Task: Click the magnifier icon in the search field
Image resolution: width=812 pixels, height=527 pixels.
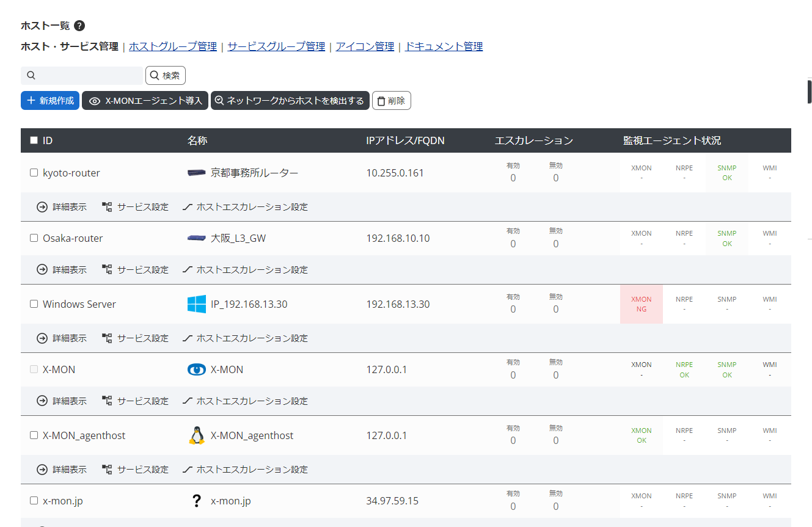Action: pos(31,75)
